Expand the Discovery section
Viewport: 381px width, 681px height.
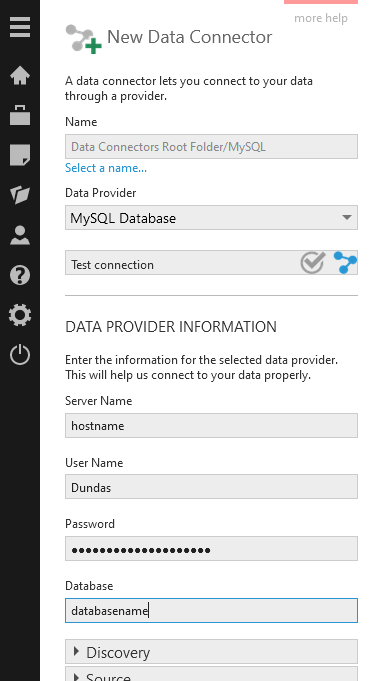tap(211, 651)
